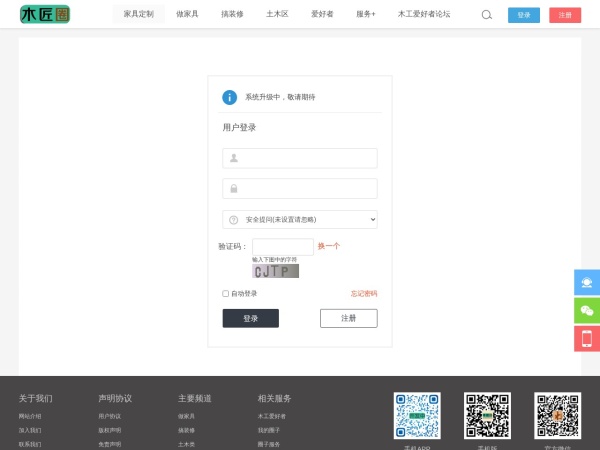Screen dimensions: 600x450
Task: Click the blue 登录 button in header
Action: click(x=524, y=15)
